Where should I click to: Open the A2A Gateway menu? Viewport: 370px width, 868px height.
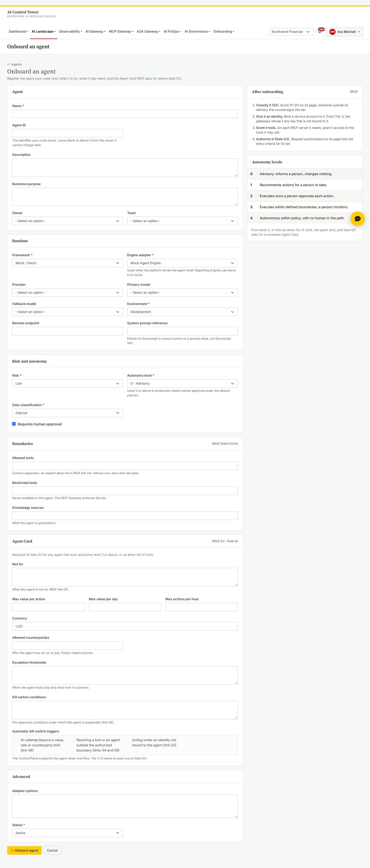pos(149,31)
